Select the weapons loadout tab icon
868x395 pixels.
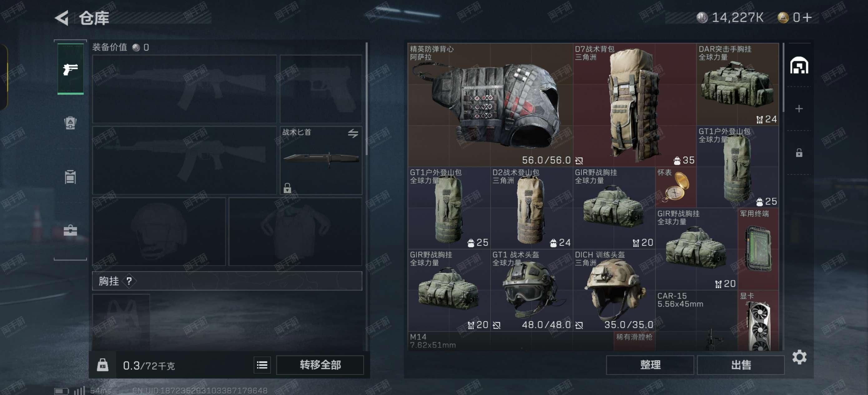pyautogui.click(x=71, y=69)
